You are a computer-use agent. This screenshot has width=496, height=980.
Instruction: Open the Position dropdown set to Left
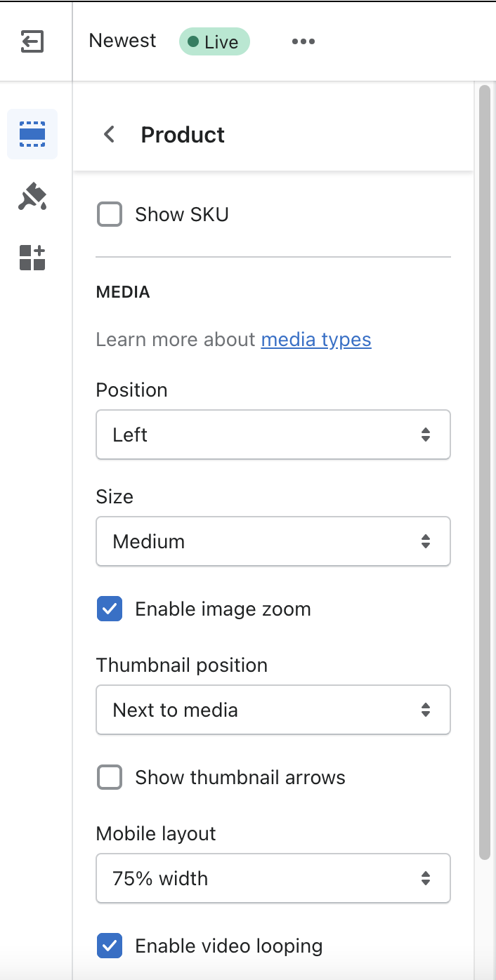tap(273, 435)
